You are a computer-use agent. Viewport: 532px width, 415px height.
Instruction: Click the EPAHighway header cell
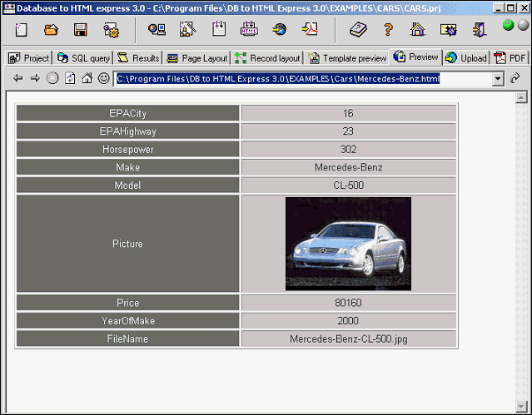pyautogui.click(x=127, y=131)
